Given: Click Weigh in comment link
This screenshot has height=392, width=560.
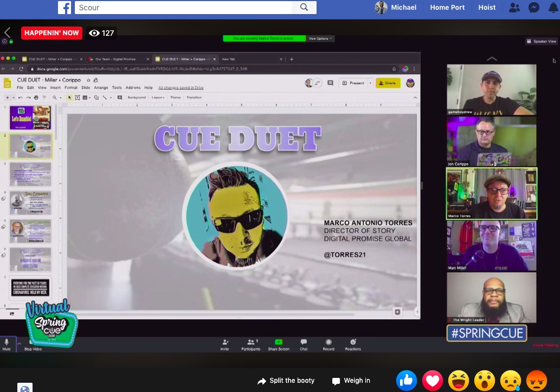Looking at the screenshot, I should coord(351,381).
